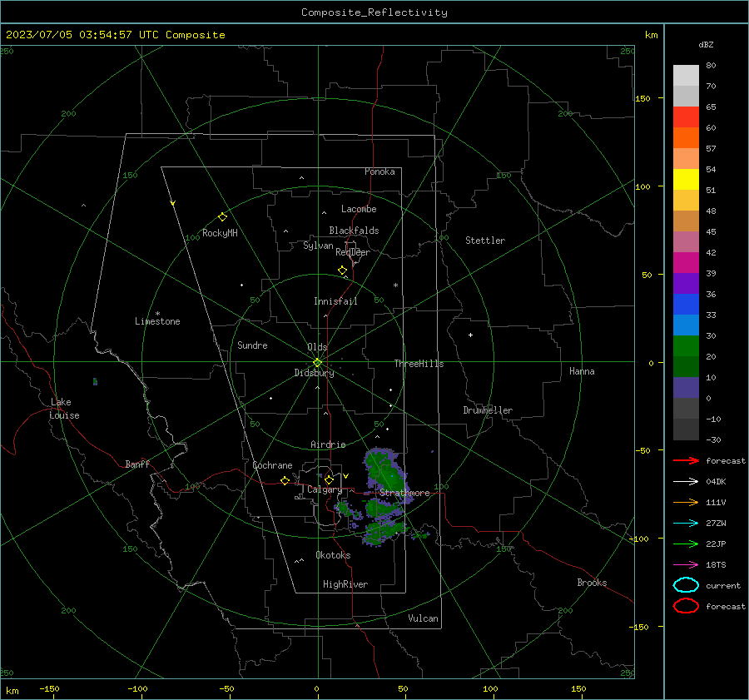Viewport: 749px width, 700px height.
Task: Select the Banff label
Action: [137, 464]
